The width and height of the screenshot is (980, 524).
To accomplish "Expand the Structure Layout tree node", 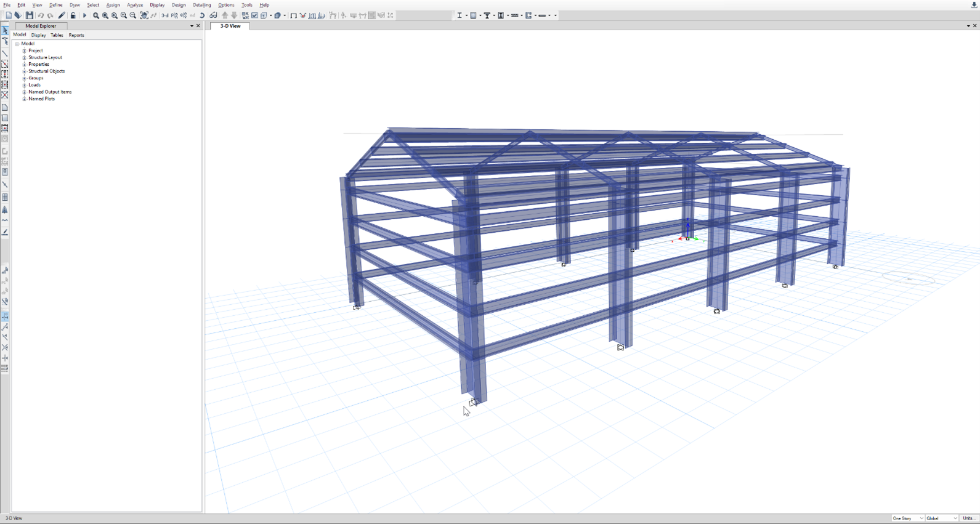I will coord(25,57).
